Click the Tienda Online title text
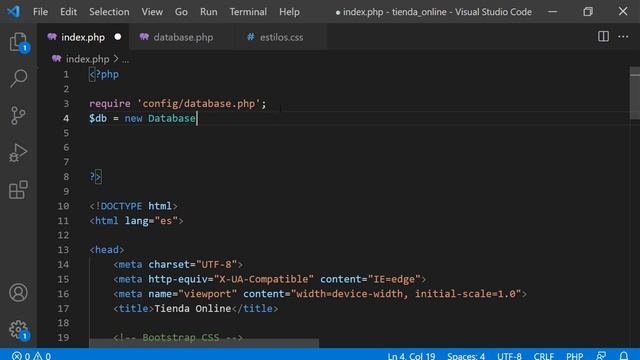The image size is (640, 360). [x=193, y=309]
